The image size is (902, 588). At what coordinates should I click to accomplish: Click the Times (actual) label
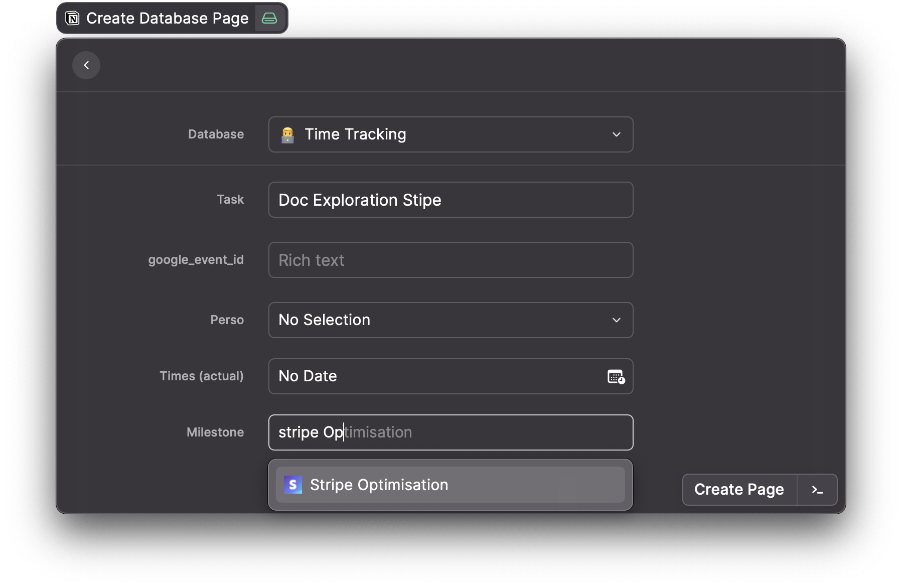pos(202,376)
